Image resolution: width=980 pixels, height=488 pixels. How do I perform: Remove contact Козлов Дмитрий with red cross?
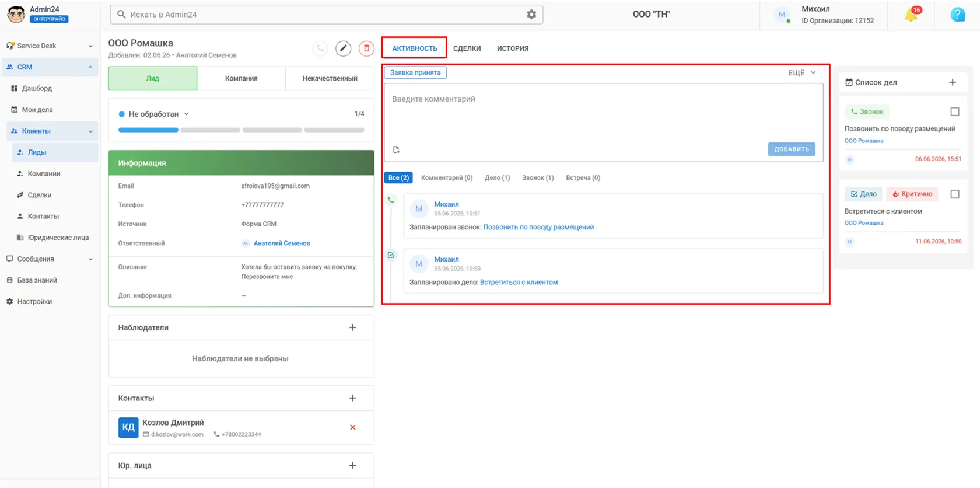tap(353, 427)
